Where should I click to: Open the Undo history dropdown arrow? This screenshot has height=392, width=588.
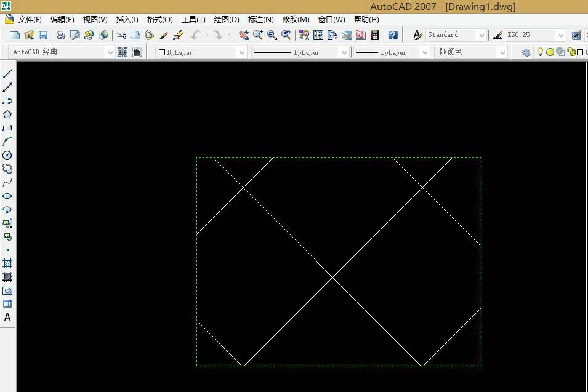207,35
